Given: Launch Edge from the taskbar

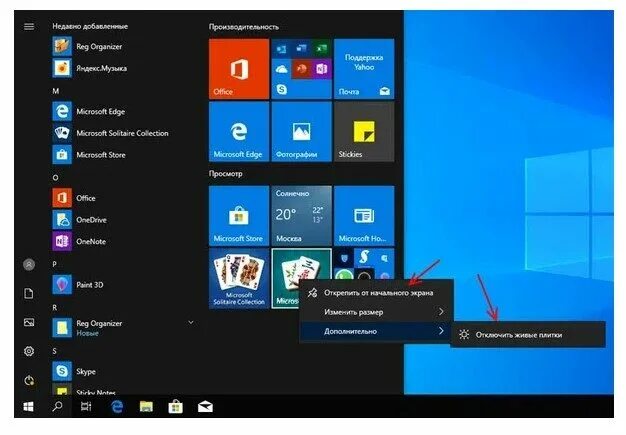Looking at the screenshot, I should coord(117,407).
